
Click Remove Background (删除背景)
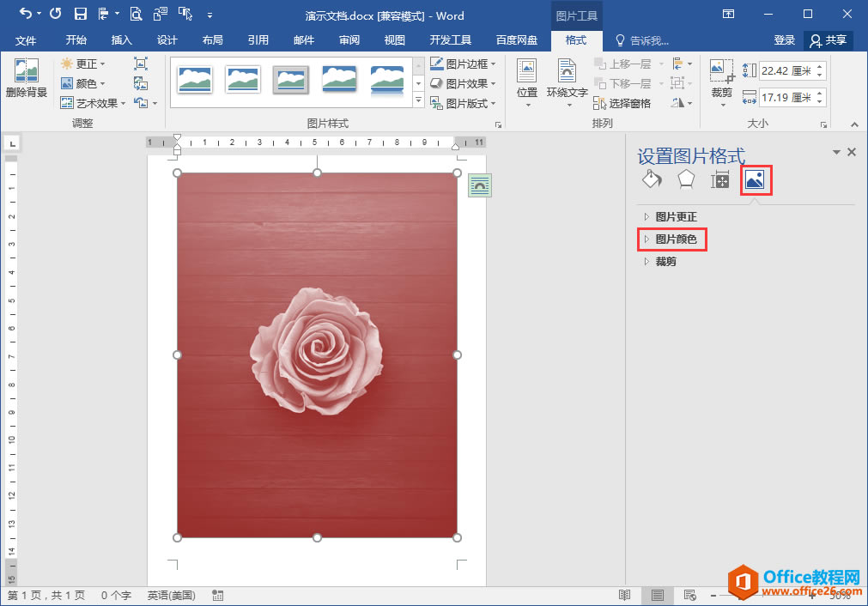coord(26,78)
